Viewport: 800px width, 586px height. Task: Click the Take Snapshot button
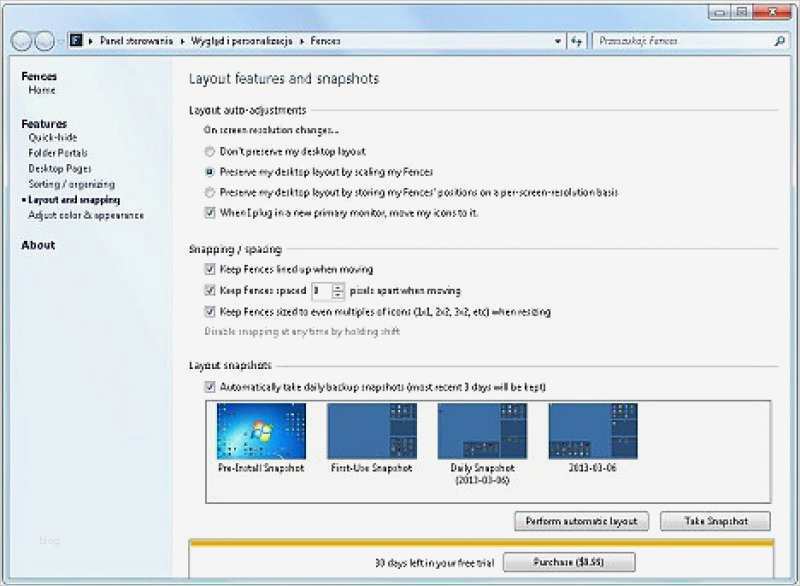(x=716, y=521)
